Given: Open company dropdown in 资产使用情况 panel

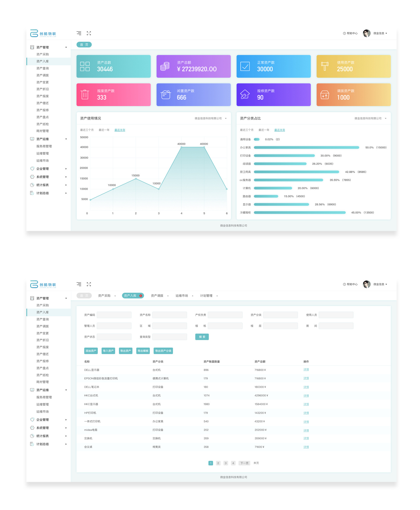Looking at the screenshot, I should (x=211, y=118).
